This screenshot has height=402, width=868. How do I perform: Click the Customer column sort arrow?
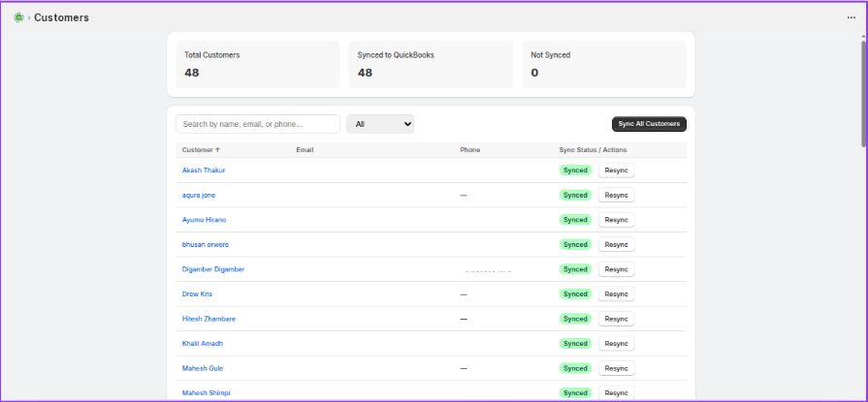click(x=217, y=150)
